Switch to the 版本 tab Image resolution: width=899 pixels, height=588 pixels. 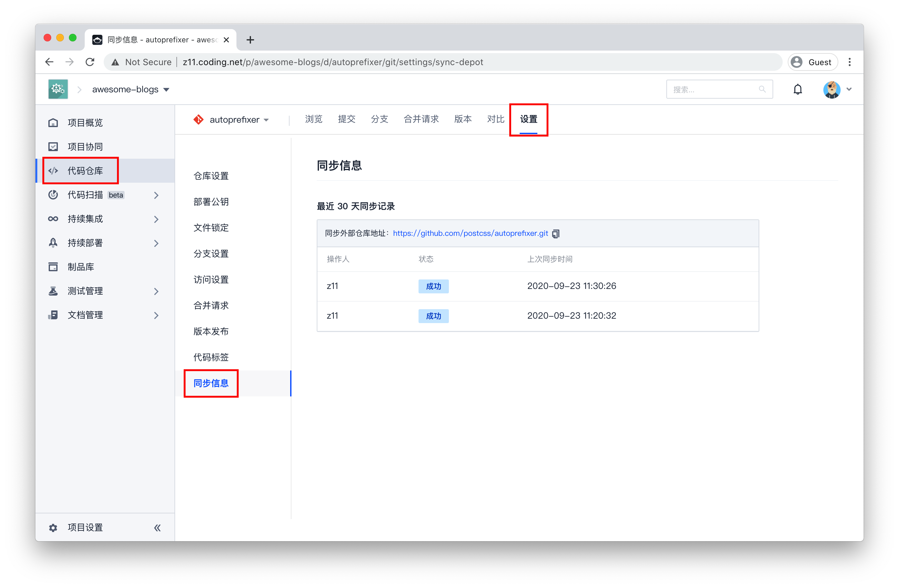pyautogui.click(x=463, y=119)
